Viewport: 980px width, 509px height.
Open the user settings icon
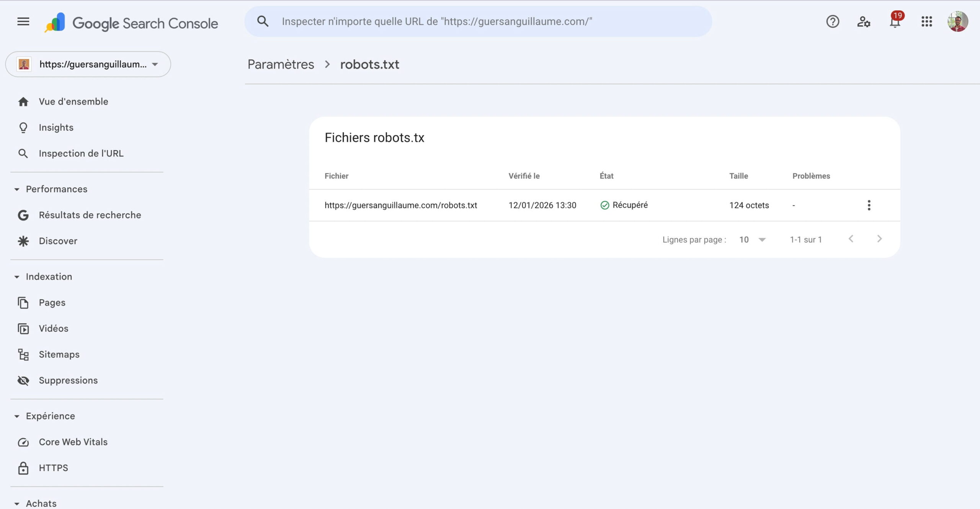(864, 21)
